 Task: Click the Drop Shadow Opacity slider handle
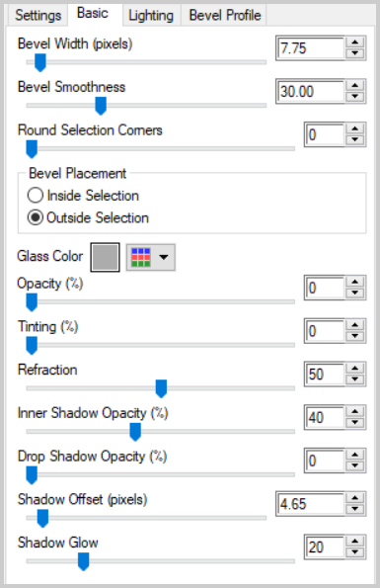coord(32,474)
